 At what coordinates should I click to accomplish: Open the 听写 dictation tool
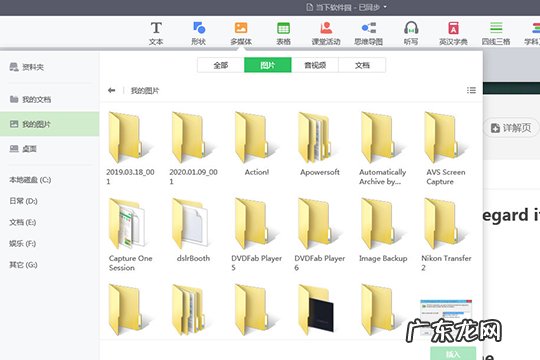(411, 33)
